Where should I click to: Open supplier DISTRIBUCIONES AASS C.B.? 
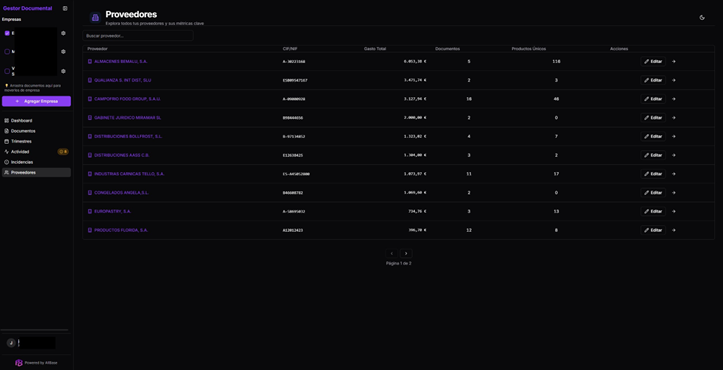(x=122, y=155)
